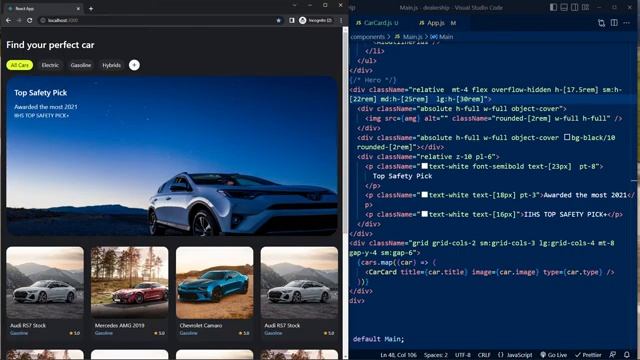Click the 'Top Safety Pick' text in the editor
Viewport: 640px width, 360px height.
coord(402,176)
